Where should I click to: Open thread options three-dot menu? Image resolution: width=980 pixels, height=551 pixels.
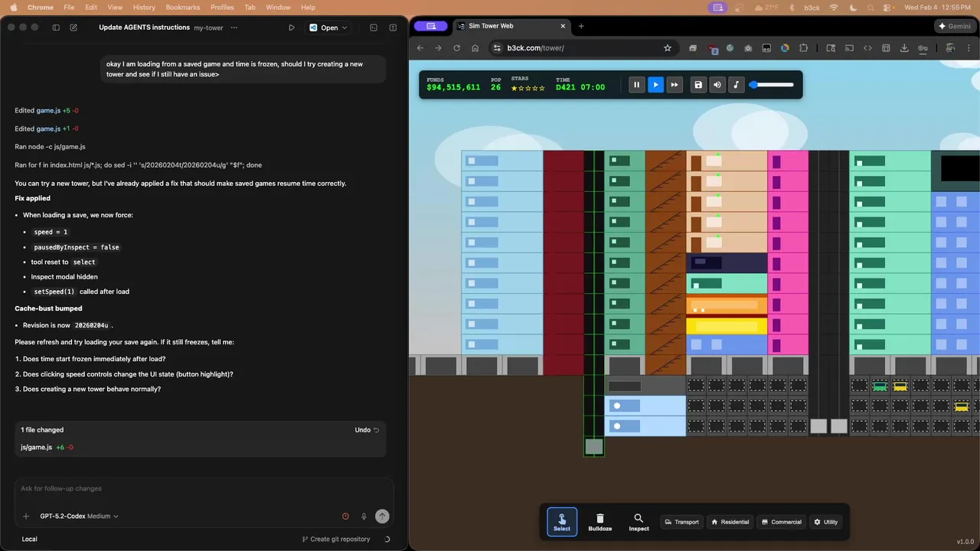(x=234, y=28)
